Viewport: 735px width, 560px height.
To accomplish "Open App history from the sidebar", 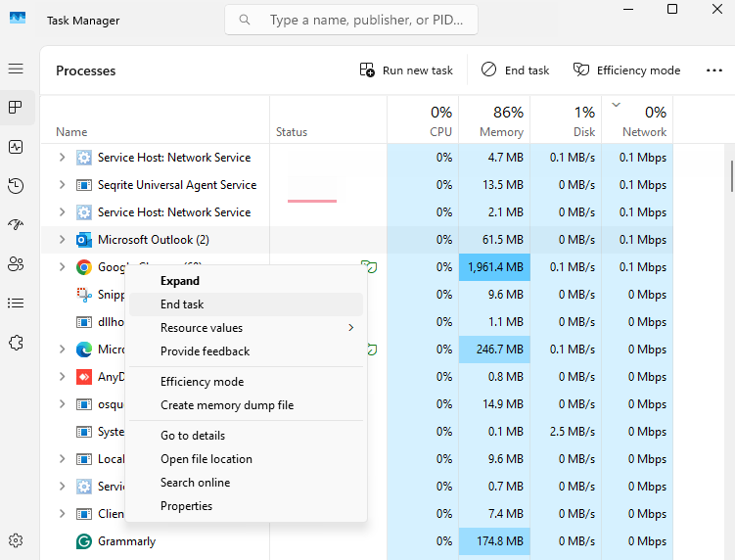I will 16,186.
